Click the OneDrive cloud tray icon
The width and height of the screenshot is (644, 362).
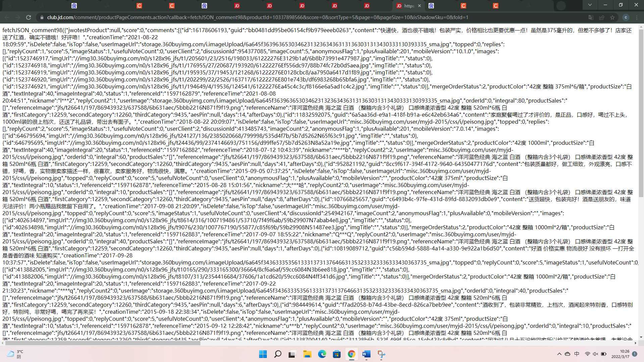pos(567,354)
